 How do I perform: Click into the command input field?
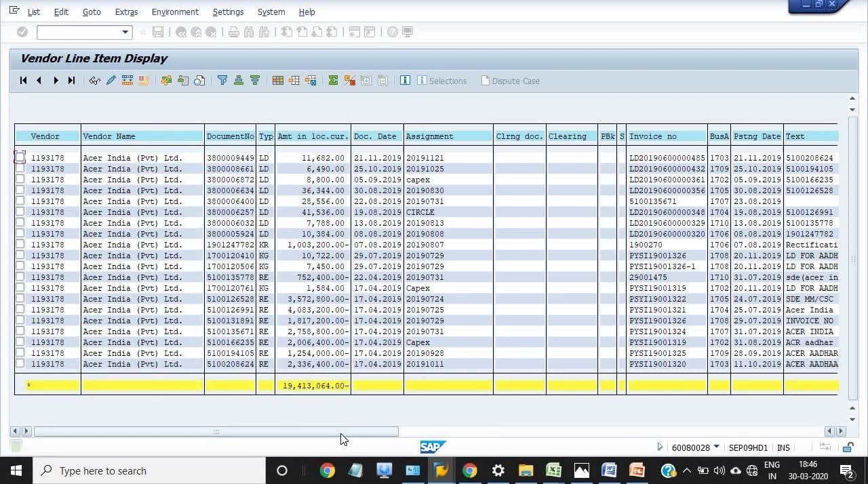[78, 32]
